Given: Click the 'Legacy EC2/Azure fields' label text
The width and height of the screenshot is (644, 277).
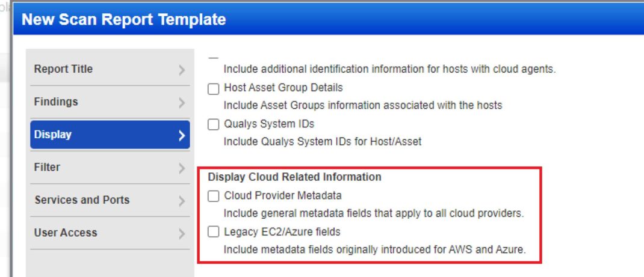Looking at the screenshot, I should pyautogui.click(x=282, y=232).
